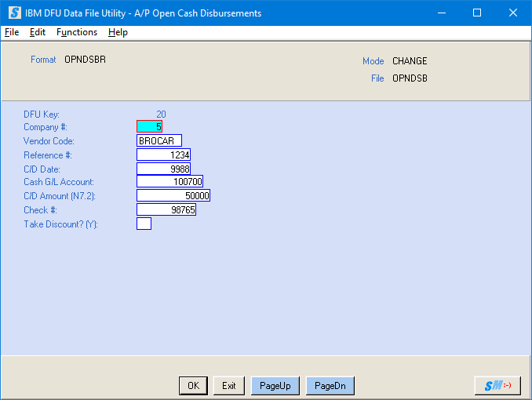Click the Reference # label
This screenshot has width=532, height=400.
pos(48,155)
